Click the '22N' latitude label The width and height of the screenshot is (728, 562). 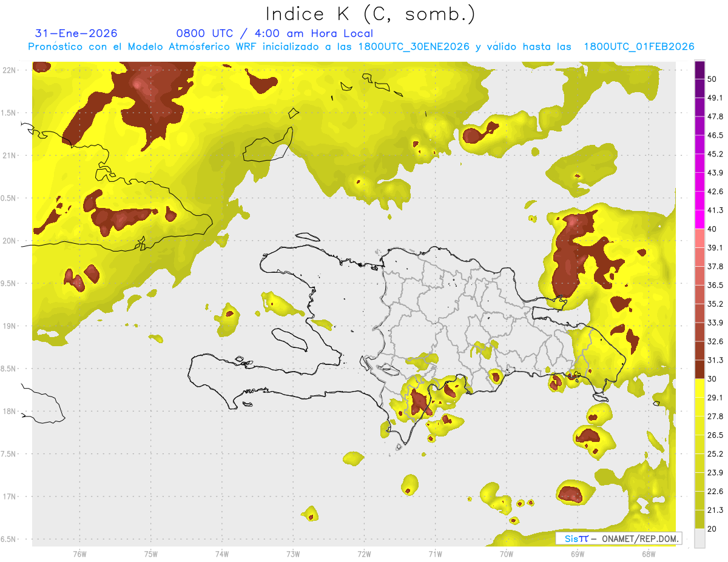(10, 70)
